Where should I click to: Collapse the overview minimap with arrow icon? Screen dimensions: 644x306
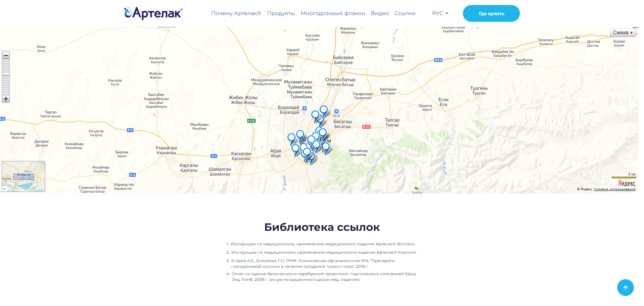5,189
